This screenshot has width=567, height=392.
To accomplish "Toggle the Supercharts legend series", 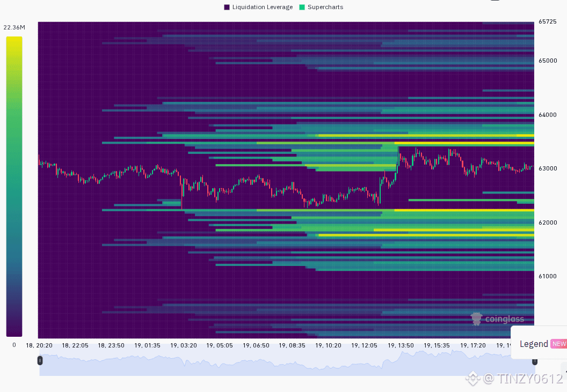I will pos(321,7).
